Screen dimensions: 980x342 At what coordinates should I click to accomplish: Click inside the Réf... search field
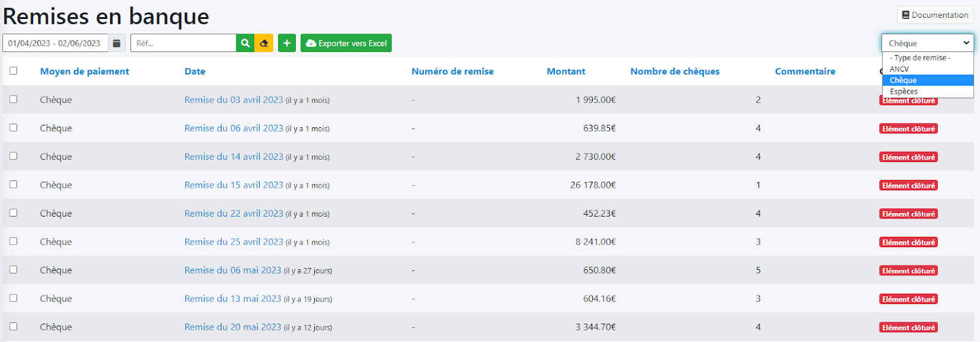click(x=183, y=43)
